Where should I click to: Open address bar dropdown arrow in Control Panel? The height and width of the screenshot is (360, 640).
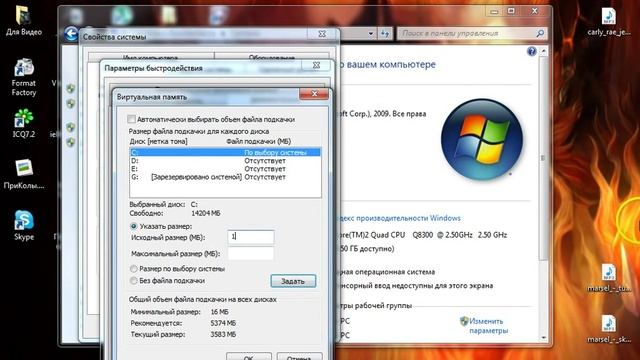click(371, 33)
